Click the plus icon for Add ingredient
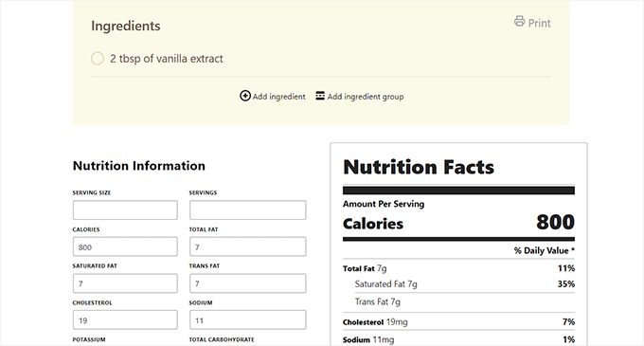 pyautogui.click(x=245, y=96)
